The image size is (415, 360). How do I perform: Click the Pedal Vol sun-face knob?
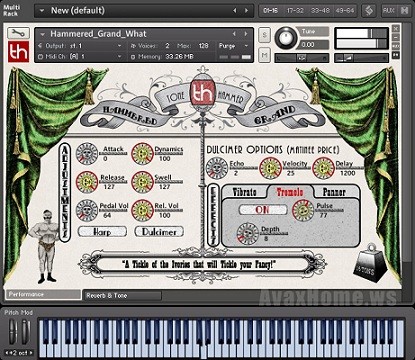click(87, 210)
